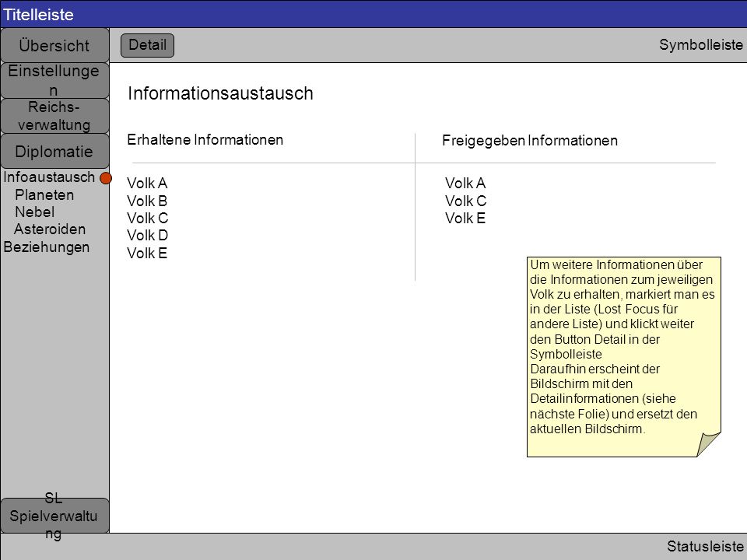
Task: Select Volk A in Erhaltene Informationen list
Action: (147, 184)
